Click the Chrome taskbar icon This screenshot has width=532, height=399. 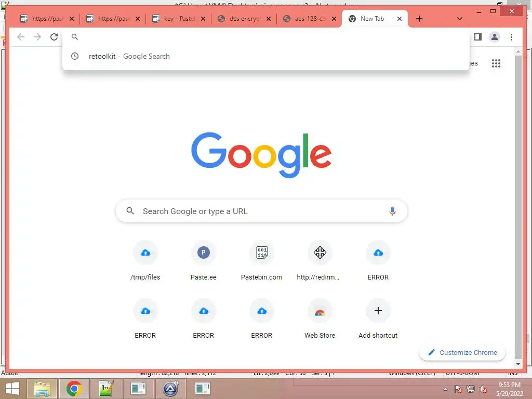(74, 389)
